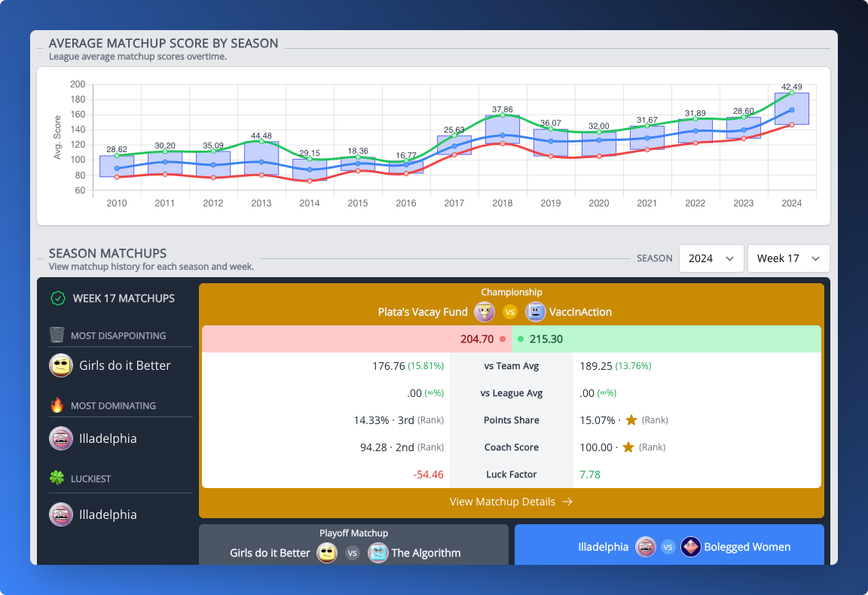Select Girls do it Better sidebar avatar

(61, 365)
